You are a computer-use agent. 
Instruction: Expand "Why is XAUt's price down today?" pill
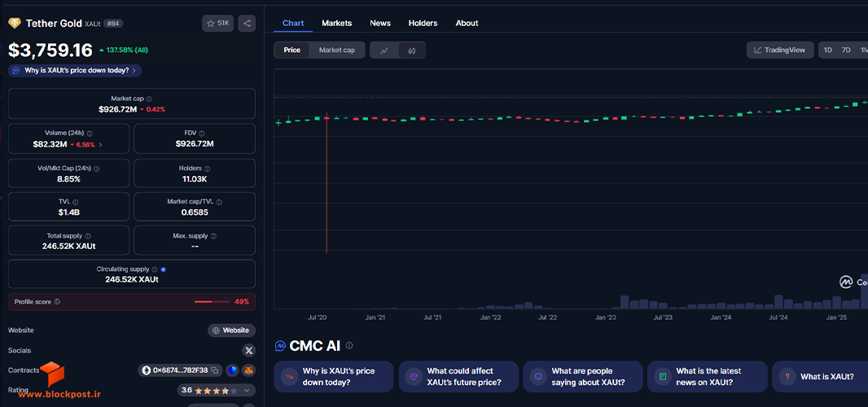point(75,70)
